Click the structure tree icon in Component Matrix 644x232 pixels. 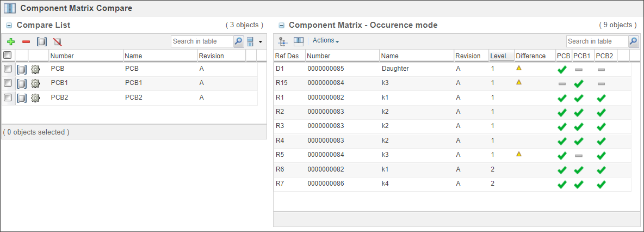point(283,41)
